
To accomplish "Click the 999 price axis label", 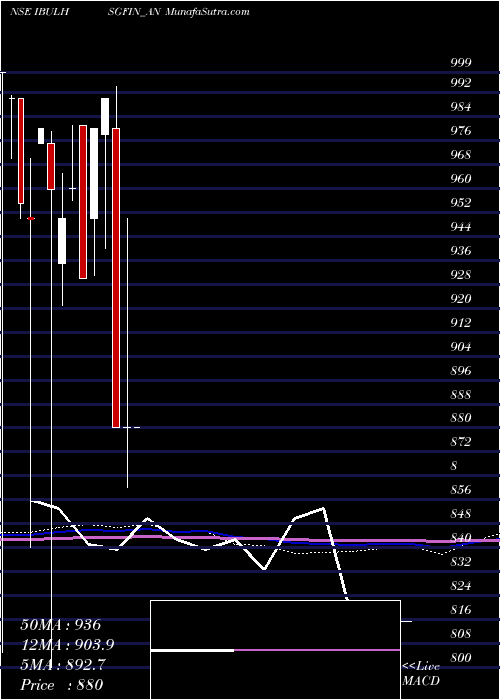I will (x=460, y=62).
